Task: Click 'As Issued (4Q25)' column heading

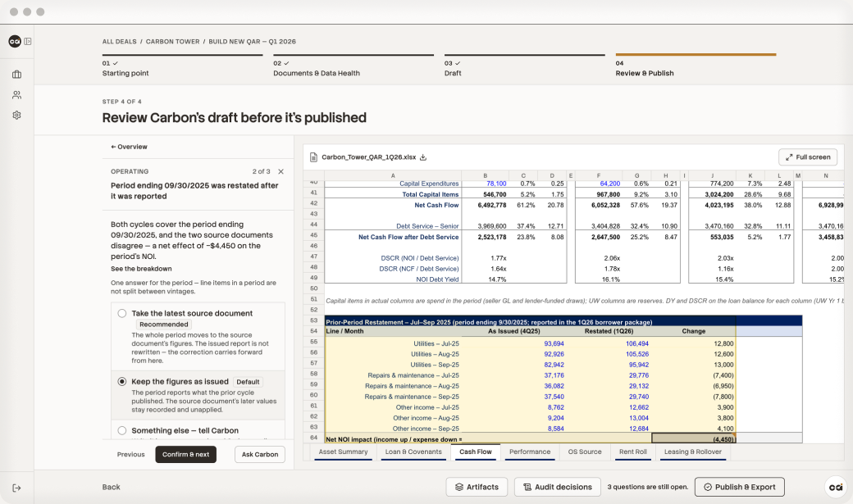Action: point(514,331)
